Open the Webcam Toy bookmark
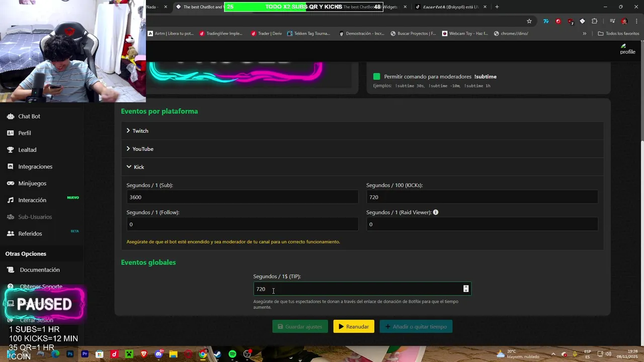The height and width of the screenshot is (362, 644). pyautogui.click(x=465, y=34)
